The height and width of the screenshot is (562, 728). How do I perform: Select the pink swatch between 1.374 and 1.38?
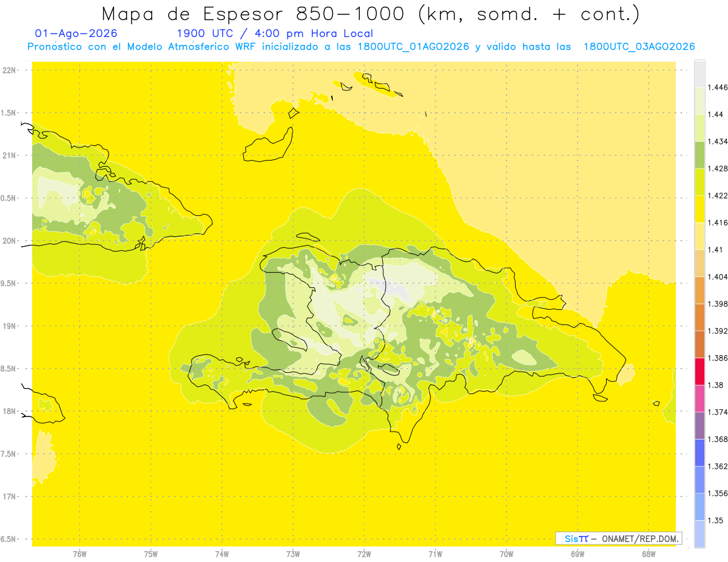[699, 398]
